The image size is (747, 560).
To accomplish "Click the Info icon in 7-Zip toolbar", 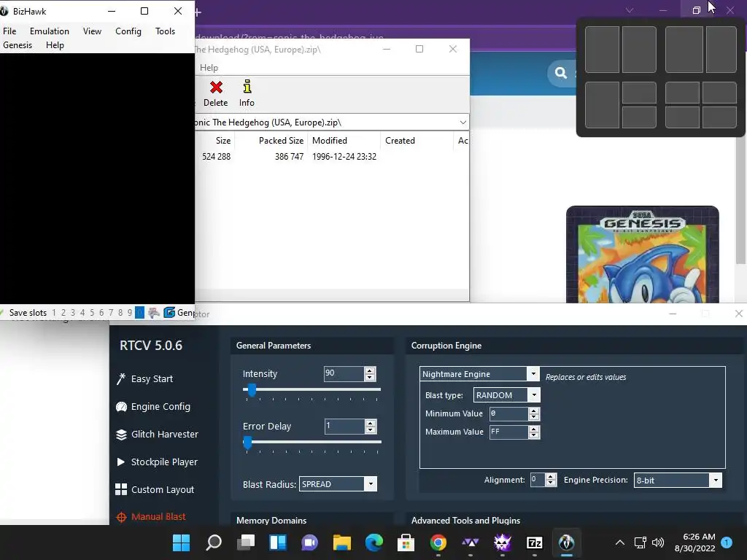I will tap(247, 87).
